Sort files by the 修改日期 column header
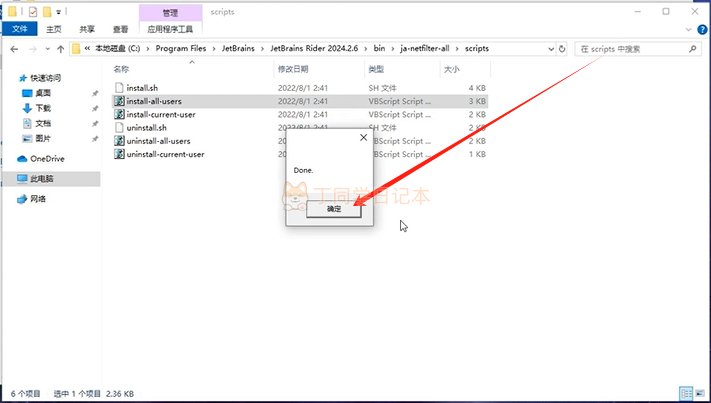This screenshot has height=403, width=711. 292,70
